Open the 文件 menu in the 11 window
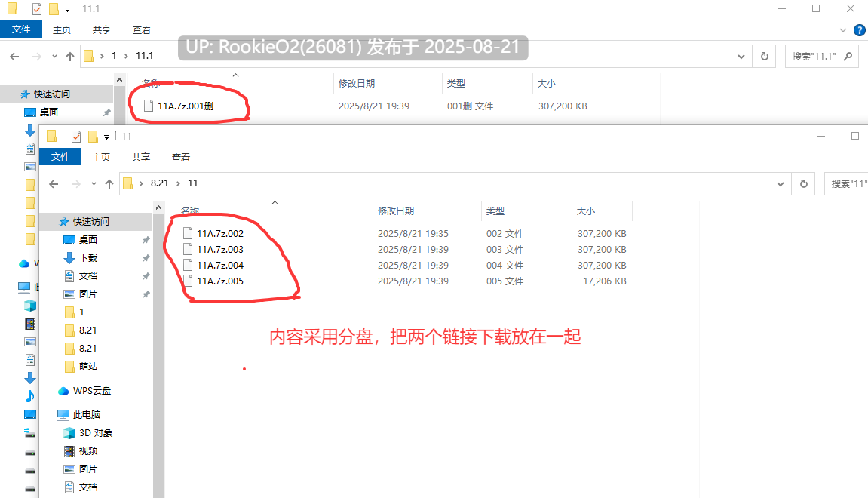This screenshot has height=498, width=868. click(x=60, y=157)
